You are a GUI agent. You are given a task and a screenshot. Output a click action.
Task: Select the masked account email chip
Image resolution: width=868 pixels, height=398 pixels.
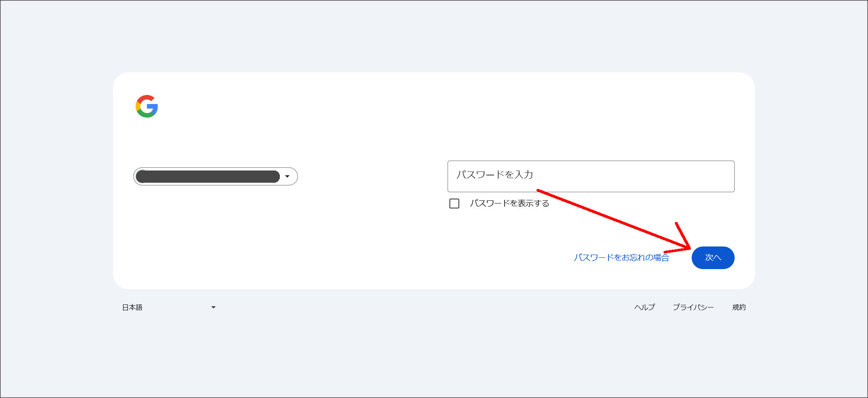pyautogui.click(x=209, y=176)
